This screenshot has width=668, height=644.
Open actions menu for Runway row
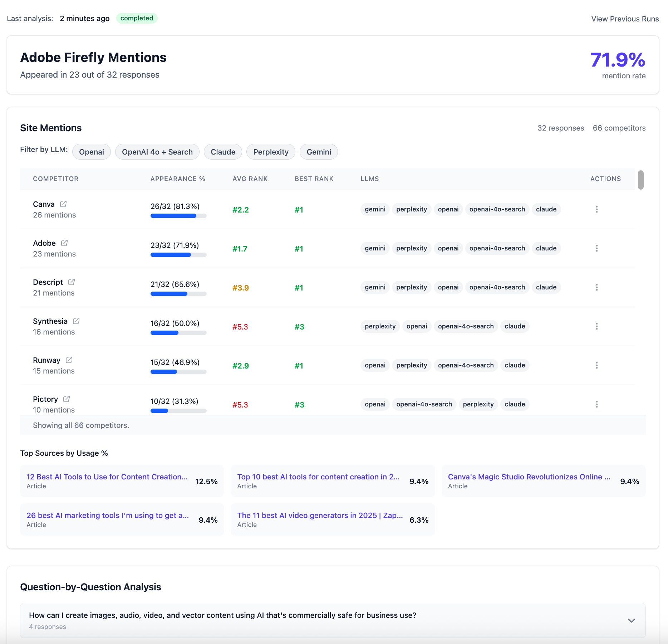[596, 365]
